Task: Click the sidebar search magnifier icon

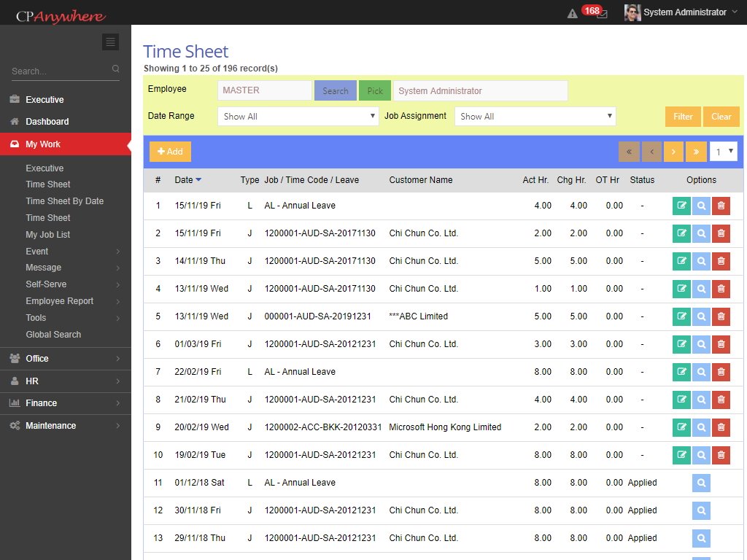Action: 115,69
